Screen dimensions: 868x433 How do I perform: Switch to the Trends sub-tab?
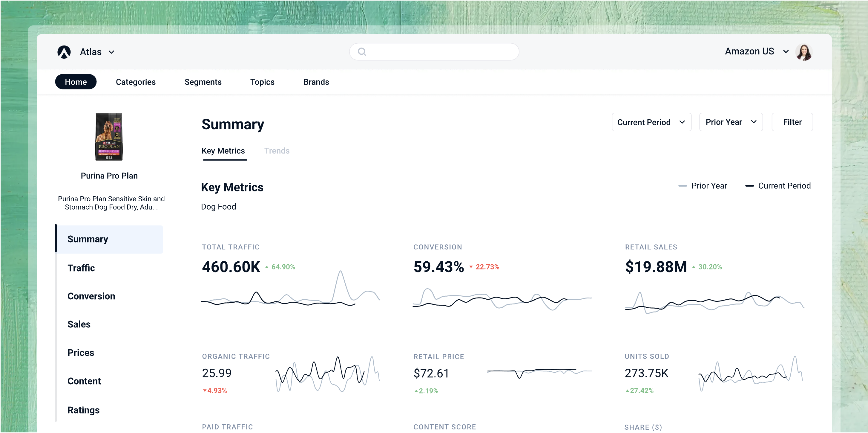pos(277,151)
